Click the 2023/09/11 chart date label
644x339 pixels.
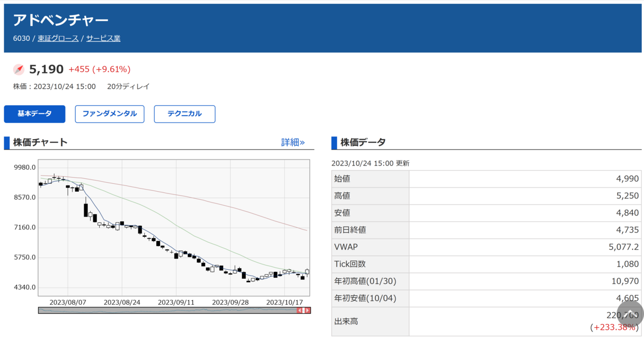coord(176,302)
